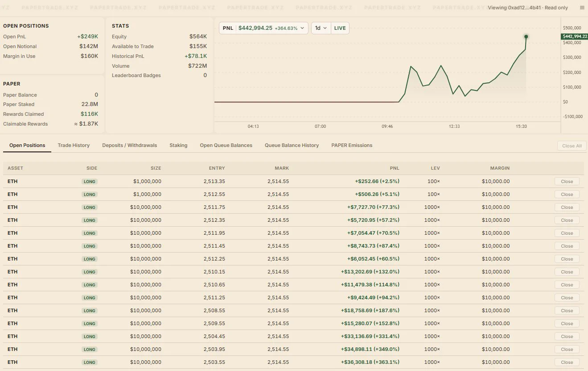
Task: Select the Open Queue Balances tab
Action: [226, 145]
